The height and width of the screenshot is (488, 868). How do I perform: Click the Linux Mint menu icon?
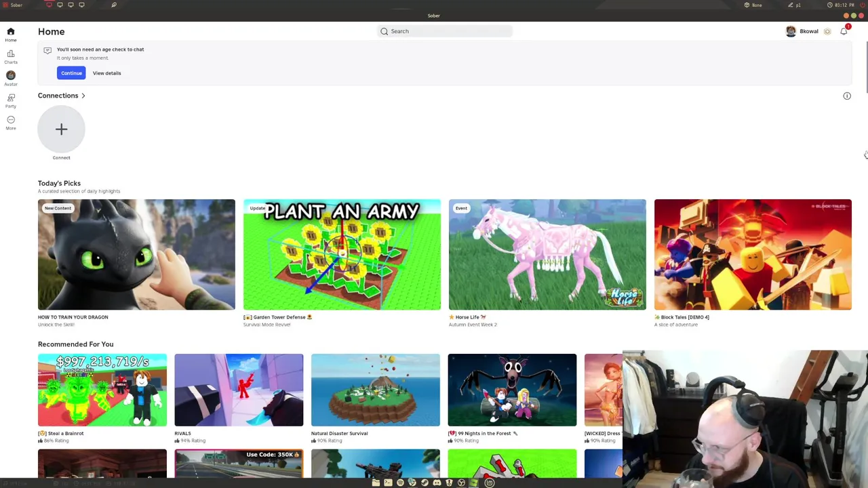click(x=489, y=483)
